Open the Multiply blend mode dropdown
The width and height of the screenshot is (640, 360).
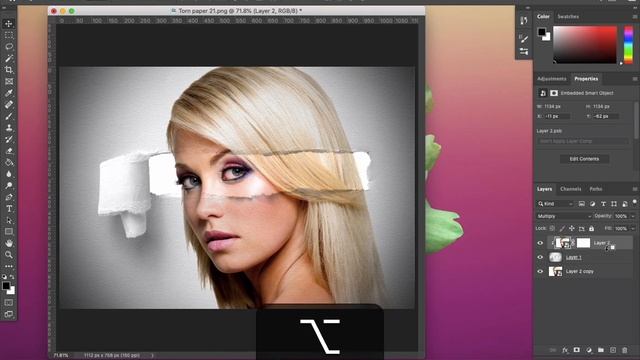pyautogui.click(x=564, y=216)
